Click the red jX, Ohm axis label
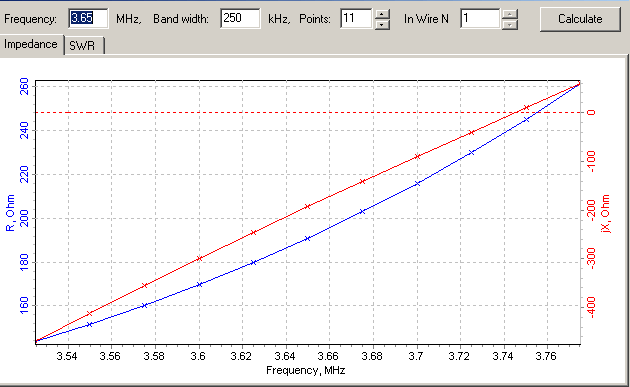Screen dimensions: 630x387 [x=605, y=213]
